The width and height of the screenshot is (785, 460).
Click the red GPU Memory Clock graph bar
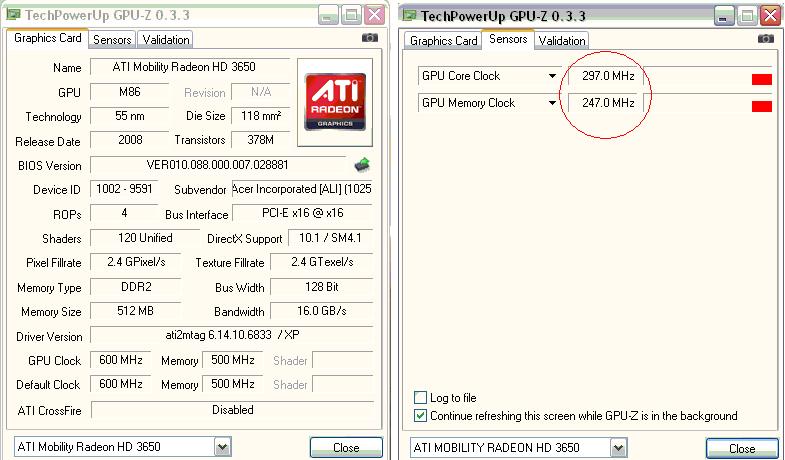(761, 106)
